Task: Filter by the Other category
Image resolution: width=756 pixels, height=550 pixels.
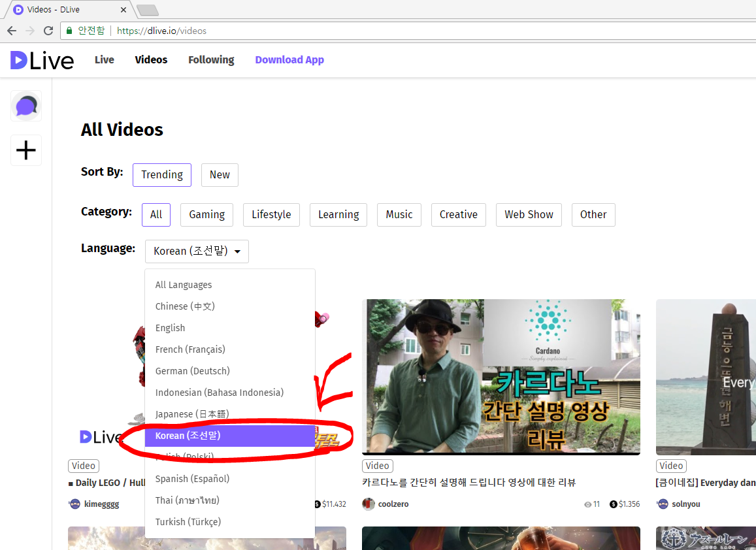Action: 593,215
